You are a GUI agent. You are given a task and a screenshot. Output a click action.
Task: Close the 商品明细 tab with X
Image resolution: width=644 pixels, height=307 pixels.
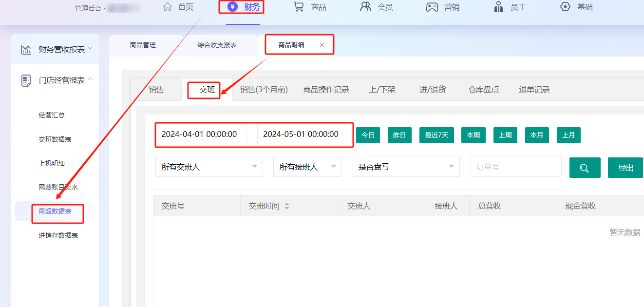tap(322, 45)
